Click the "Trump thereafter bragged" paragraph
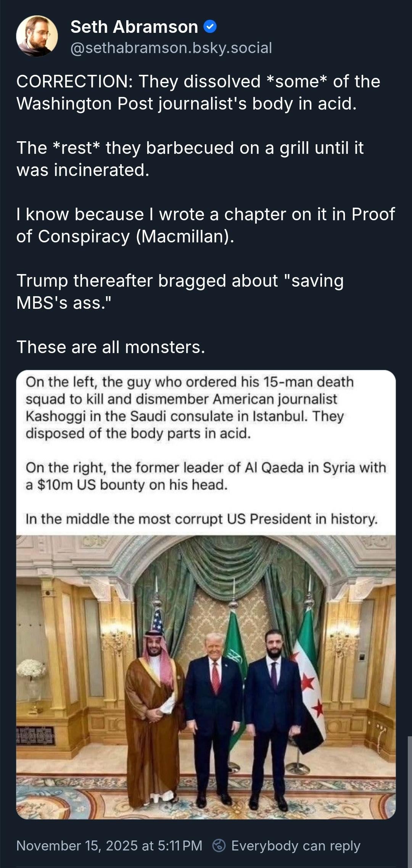412x868 pixels. point(180,292)
